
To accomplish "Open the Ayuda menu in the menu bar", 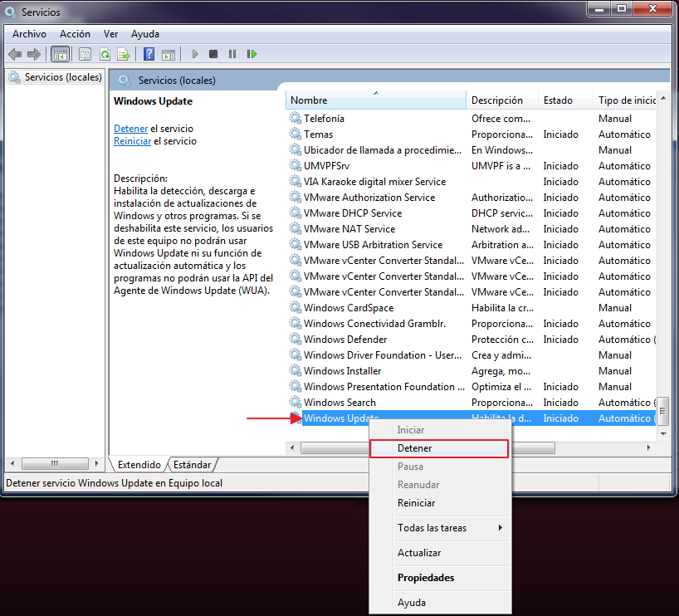I will (x=145, y=34).
